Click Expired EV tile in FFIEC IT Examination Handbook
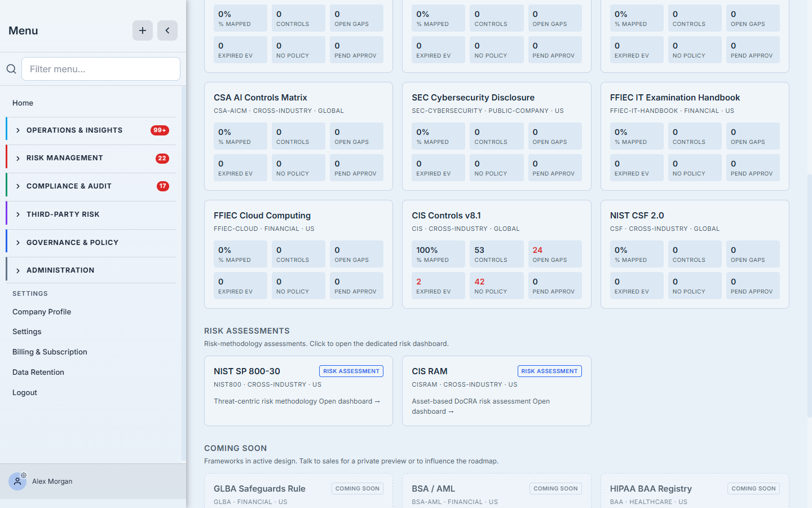The height and width of the screenshot is (508, 812). (x=637, y=168)
